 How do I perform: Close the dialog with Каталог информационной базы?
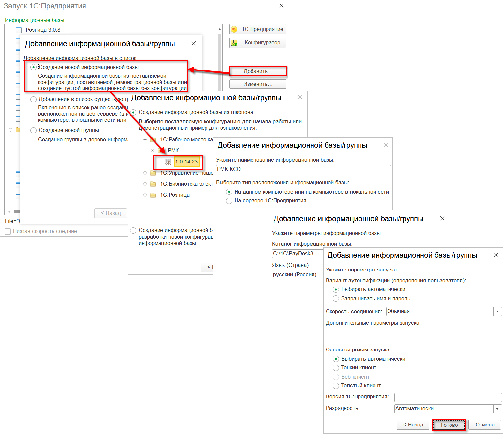pyautogui.click(x=442, y=218)
